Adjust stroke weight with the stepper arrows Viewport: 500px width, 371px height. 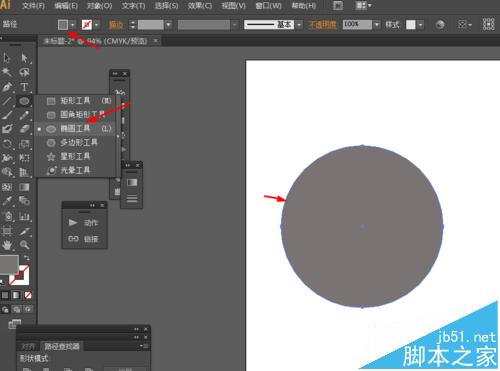[133, 25]
